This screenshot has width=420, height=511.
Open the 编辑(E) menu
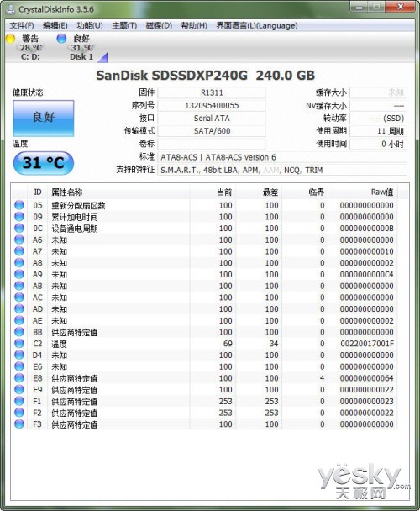tap(55, 26)
